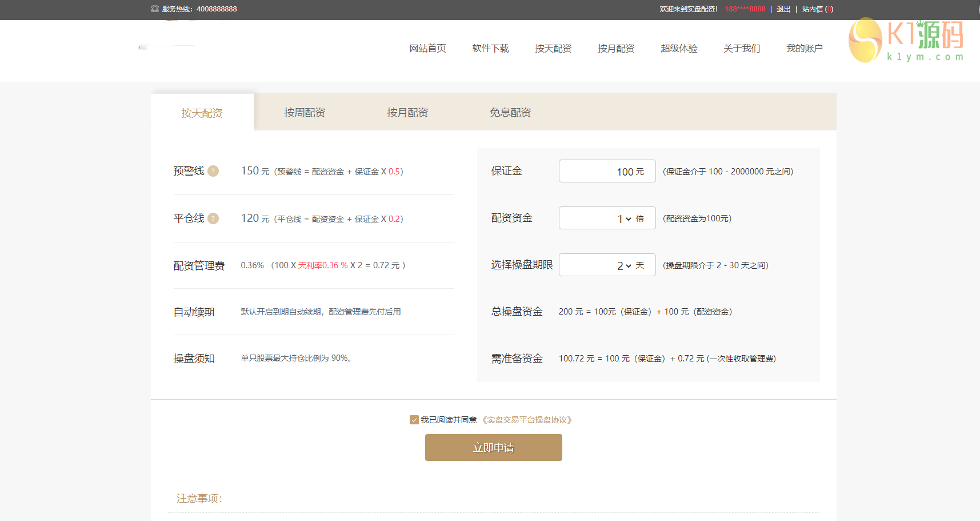Click the 退出 logout link
This screenshot has height=521, width=980.
[783, 9]
